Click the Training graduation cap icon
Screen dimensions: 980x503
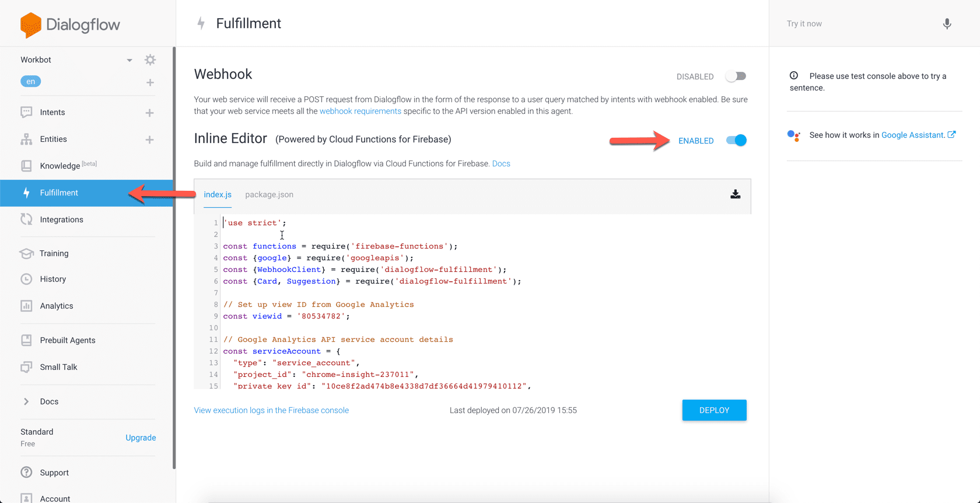click(26, 253)
